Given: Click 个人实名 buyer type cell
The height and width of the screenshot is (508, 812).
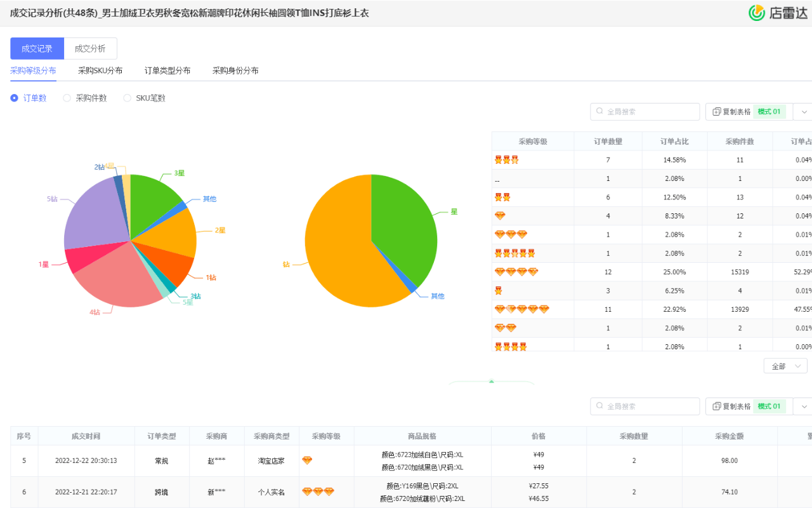Looking at the screenshot, I should click(x=272, y=491).
